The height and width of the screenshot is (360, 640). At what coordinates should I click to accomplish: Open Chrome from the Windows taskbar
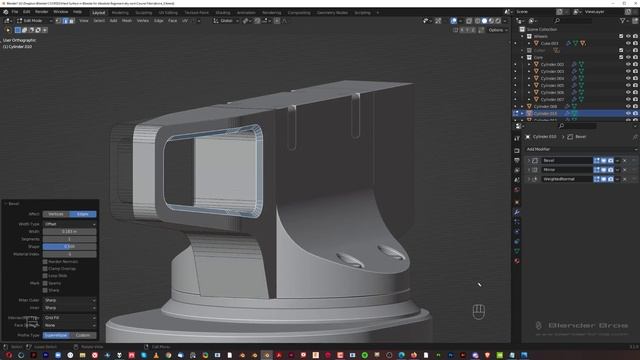168,355
